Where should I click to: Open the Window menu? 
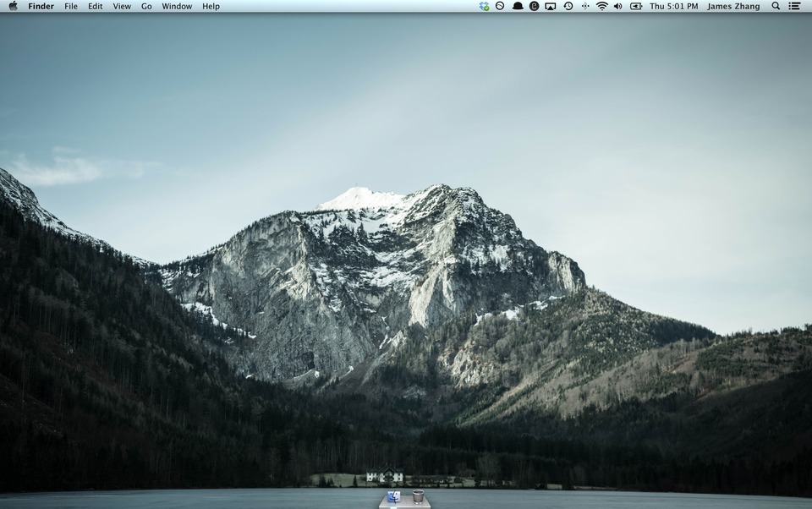(x=177, y=6)
